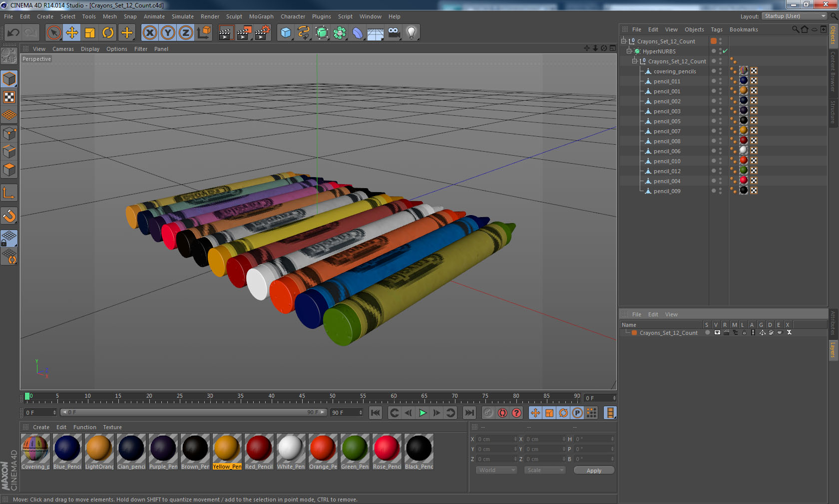The height and width of the screenshot is (504, 839).
Task: Select the Covering_p material
Action: [x=35, y=452]
